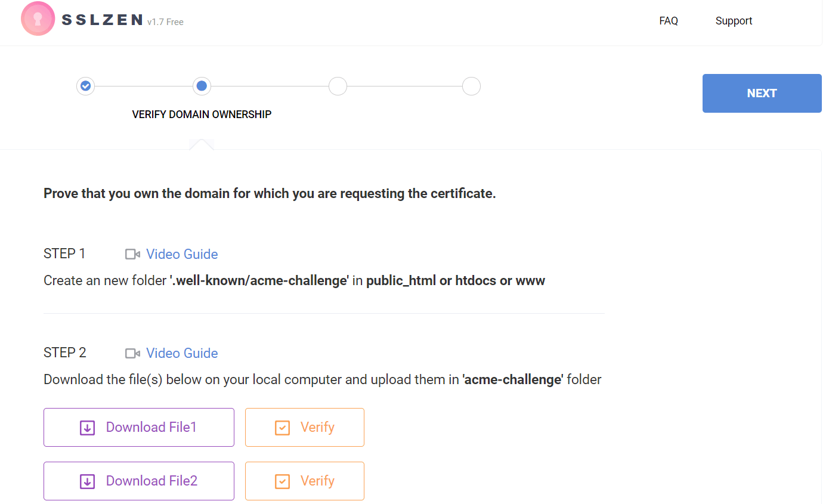Click the SSLZen pink keyhole logo
Image resolution: width=829 pixels, height=504 pixels.
coord(38,18)
